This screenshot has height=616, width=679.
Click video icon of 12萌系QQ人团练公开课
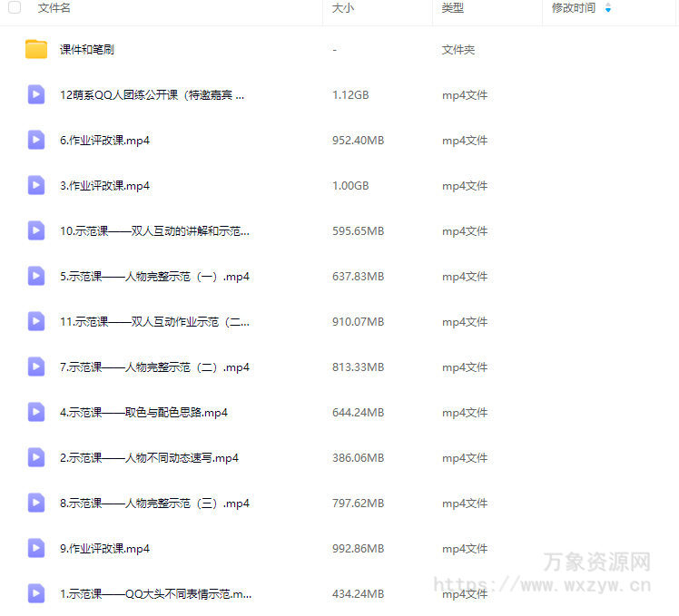pos(36,94)
